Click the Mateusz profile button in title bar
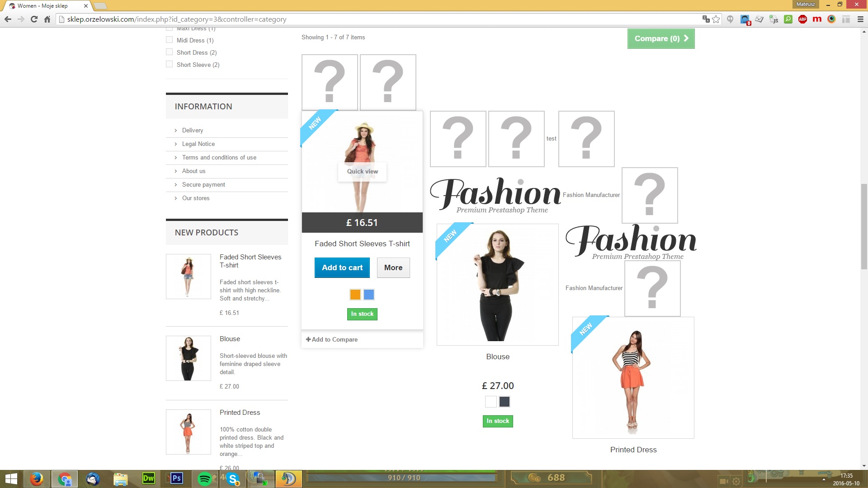 (806, 4)
